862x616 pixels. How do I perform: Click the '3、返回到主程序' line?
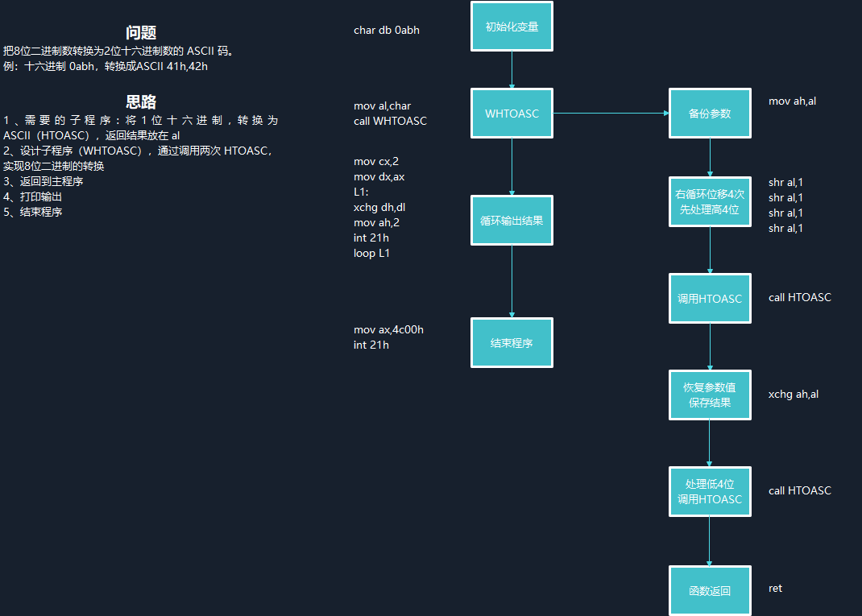[x=44, y=181]
